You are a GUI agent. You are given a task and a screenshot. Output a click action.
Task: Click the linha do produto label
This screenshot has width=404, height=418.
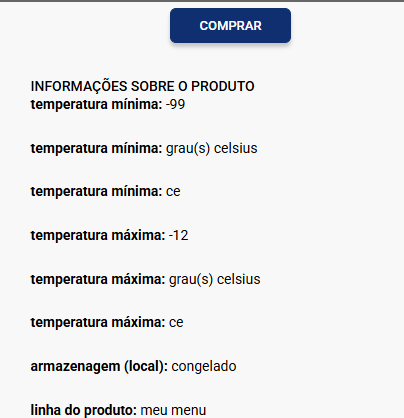[84, 410]
